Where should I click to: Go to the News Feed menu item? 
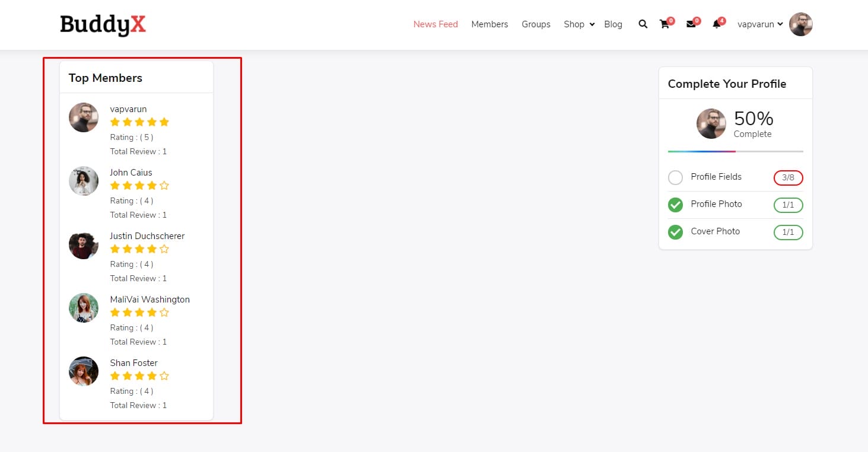click(x=435, y=24)
